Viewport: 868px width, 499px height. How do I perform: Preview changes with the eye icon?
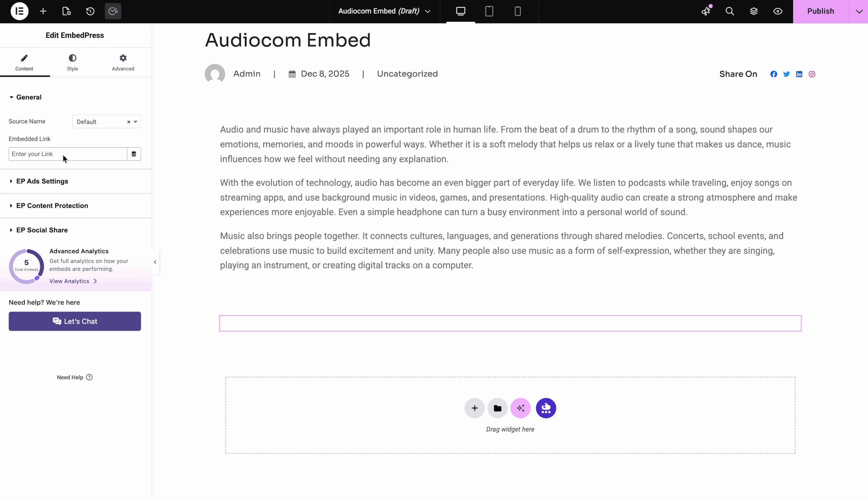click(778, 11)
